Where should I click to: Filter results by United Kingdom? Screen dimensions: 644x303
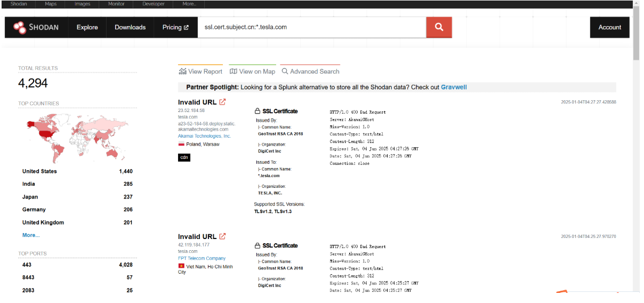click(x=43, y=222)
